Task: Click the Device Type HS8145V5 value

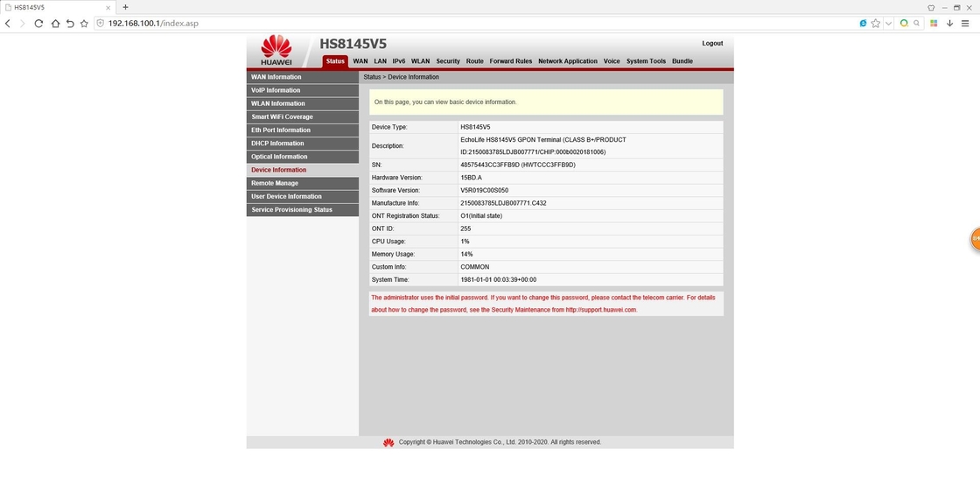Action: [475, 127]
